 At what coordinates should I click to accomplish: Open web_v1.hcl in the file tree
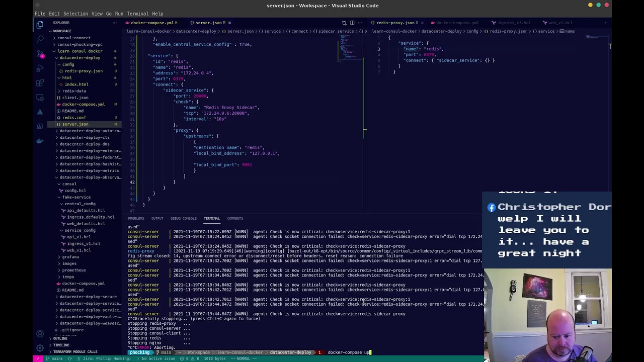point(79,250)
